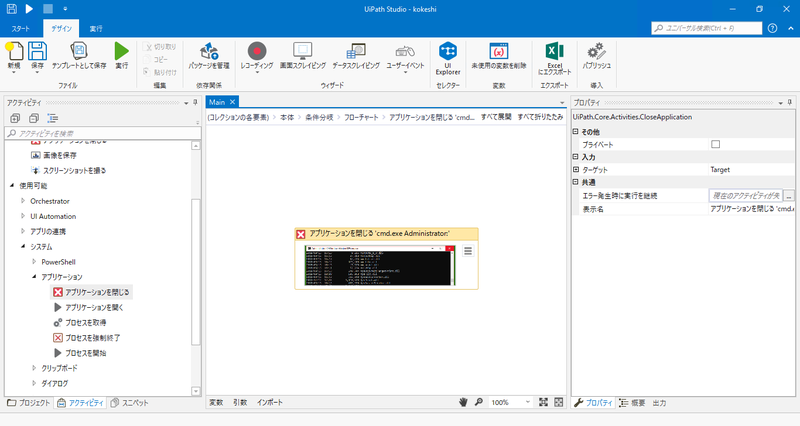Image resolution: width=800 pixels, height=426 pixels.
Task: Toggle the Private (プライベート) checkbox
Action: (716, 144)
